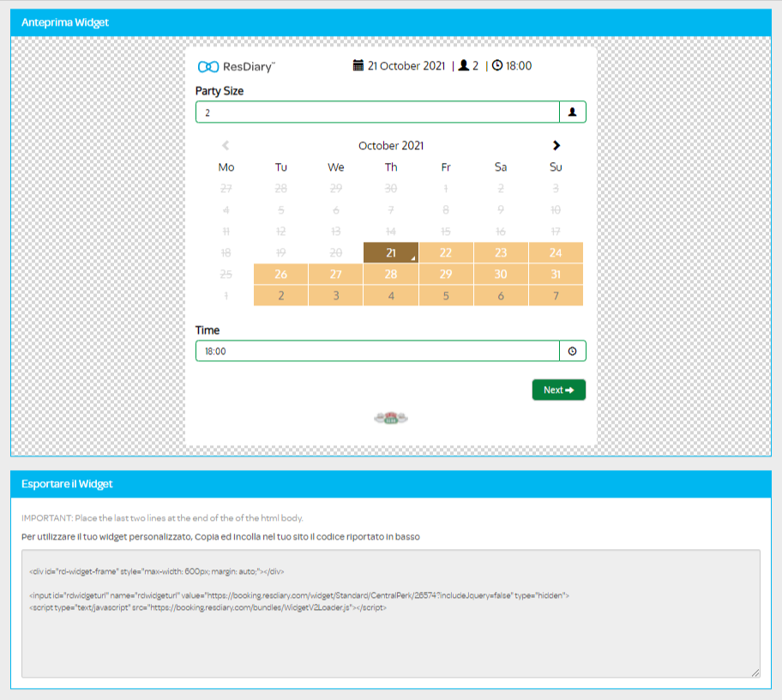
Task: Select October 22 in the calendar
Action: click(x=446, y=252)
